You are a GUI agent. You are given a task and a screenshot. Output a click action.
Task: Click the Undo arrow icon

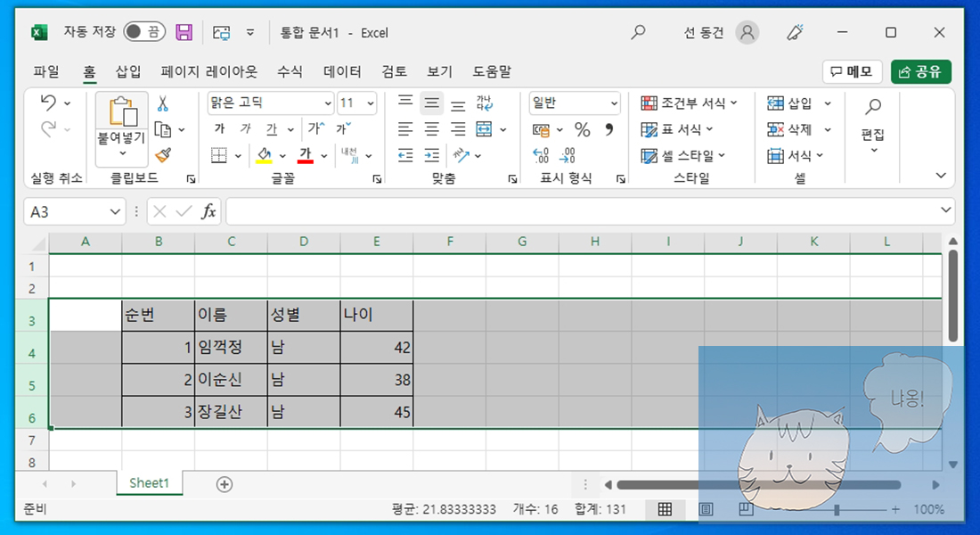(48, 102)
